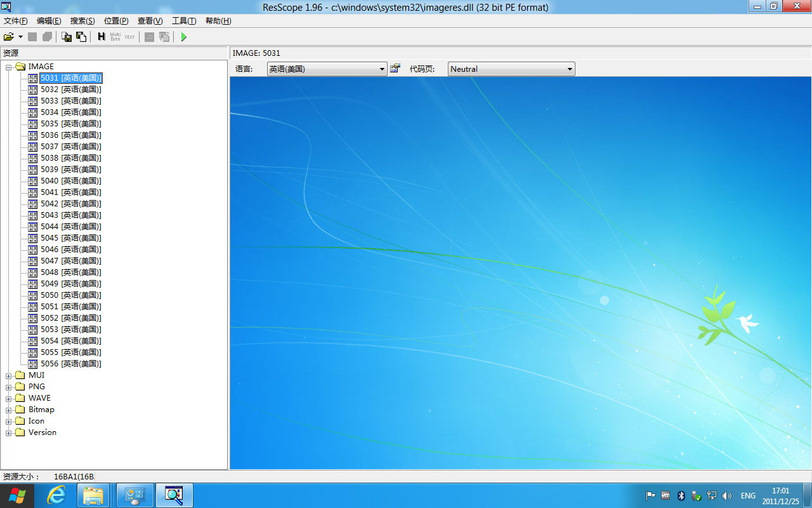Collapse the IMAGE folder in the tree
Viewport: 812px width, 508px height.
(x=9, y=67)
